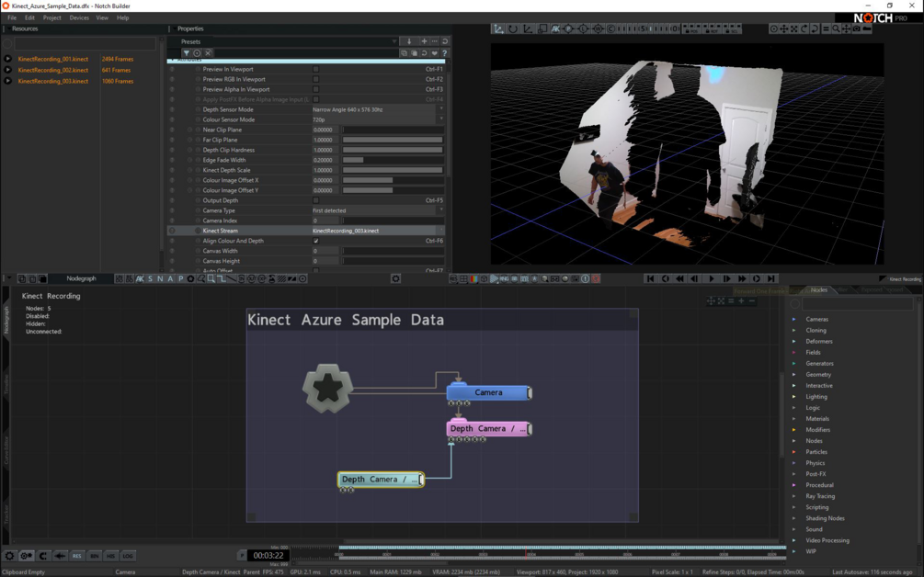Click the 'P' icon in nodegraph toolbar
924x577 pixels.
point(180,278)
